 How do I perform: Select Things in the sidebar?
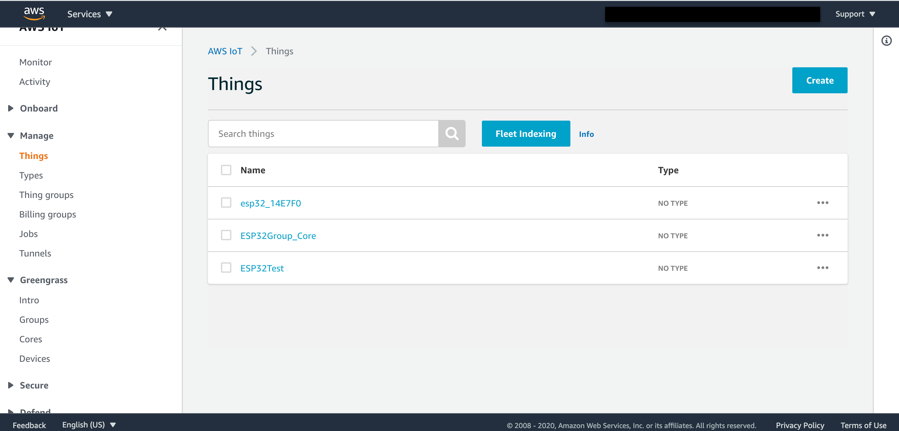click(34, 156)
